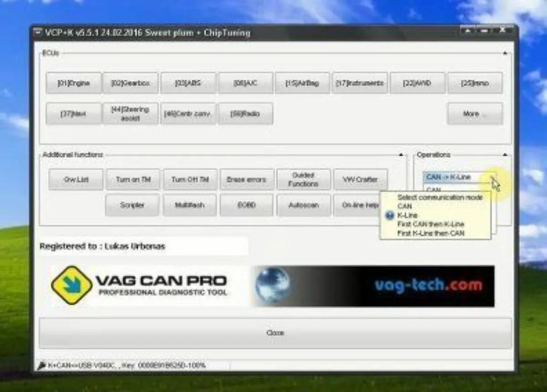
Task: Collapse the Additional functions section arrow
Action: (x=401, y=155)
